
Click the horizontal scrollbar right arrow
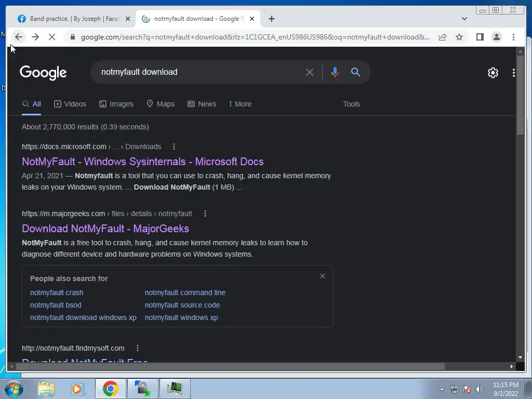tap(511, 366)
